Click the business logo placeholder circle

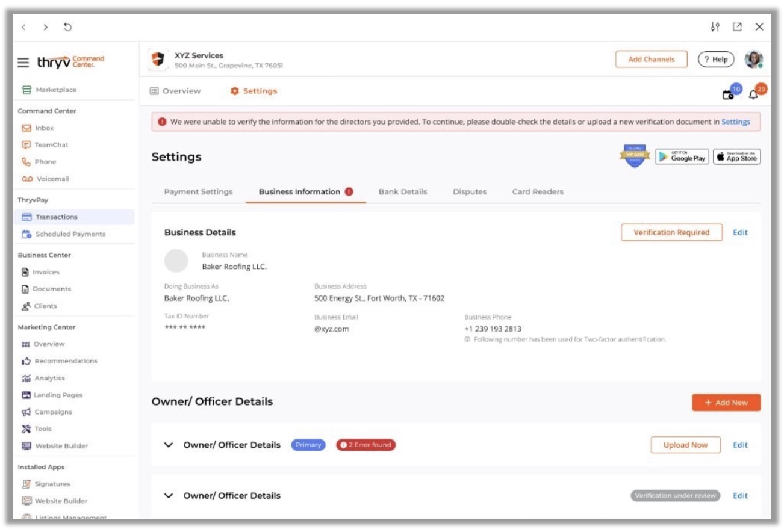[176, 261]
